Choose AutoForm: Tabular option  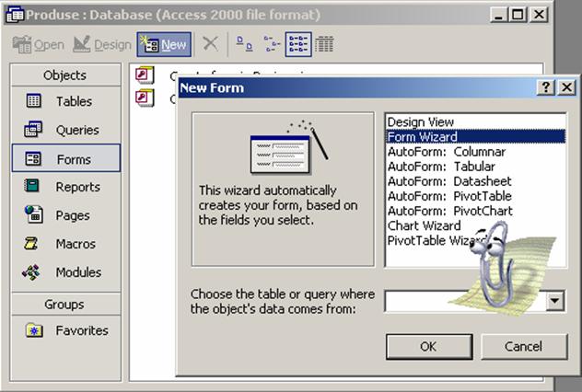[x=475, y=167]
